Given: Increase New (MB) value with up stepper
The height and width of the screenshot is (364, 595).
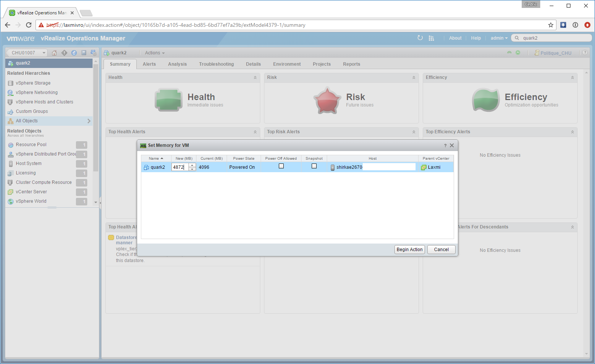Looking at the screenshot, I should (192, 165).
